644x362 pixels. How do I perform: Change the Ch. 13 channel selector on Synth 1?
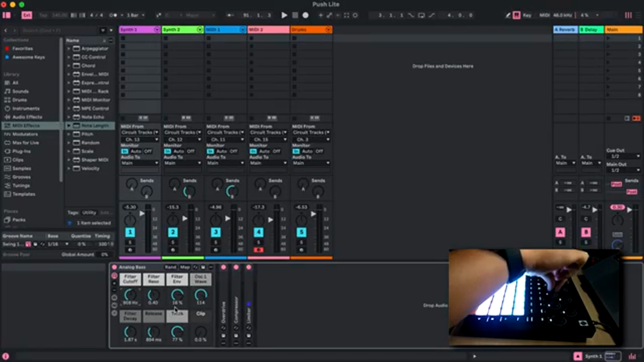coord(140,139)
